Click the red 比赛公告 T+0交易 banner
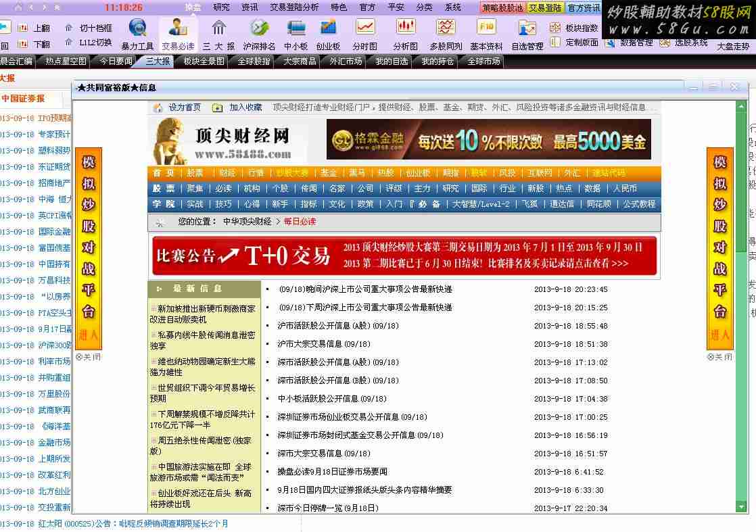756x532 pixels. pos(404,256)
